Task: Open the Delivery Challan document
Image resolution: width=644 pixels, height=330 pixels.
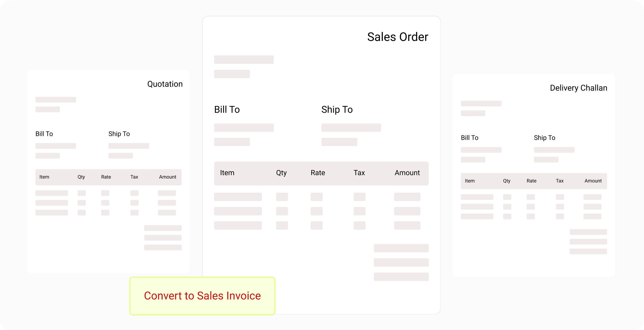Action: click(x=578, y=88)
